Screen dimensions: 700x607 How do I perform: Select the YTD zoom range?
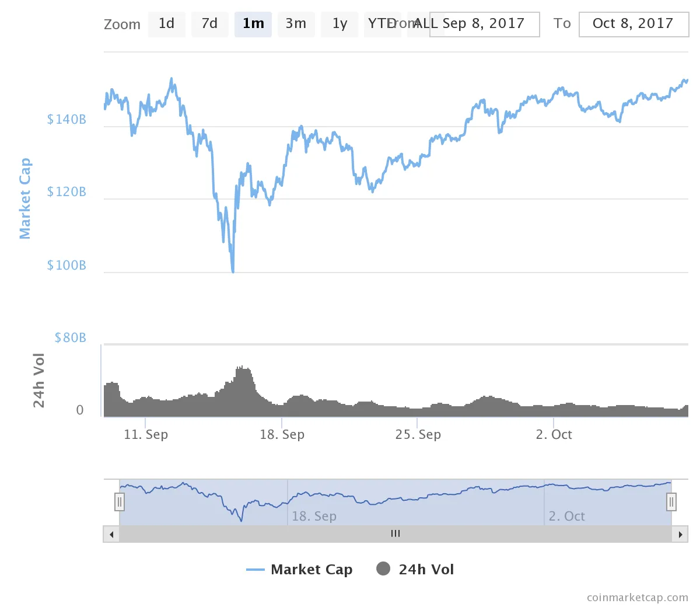[x=380, y=24]
